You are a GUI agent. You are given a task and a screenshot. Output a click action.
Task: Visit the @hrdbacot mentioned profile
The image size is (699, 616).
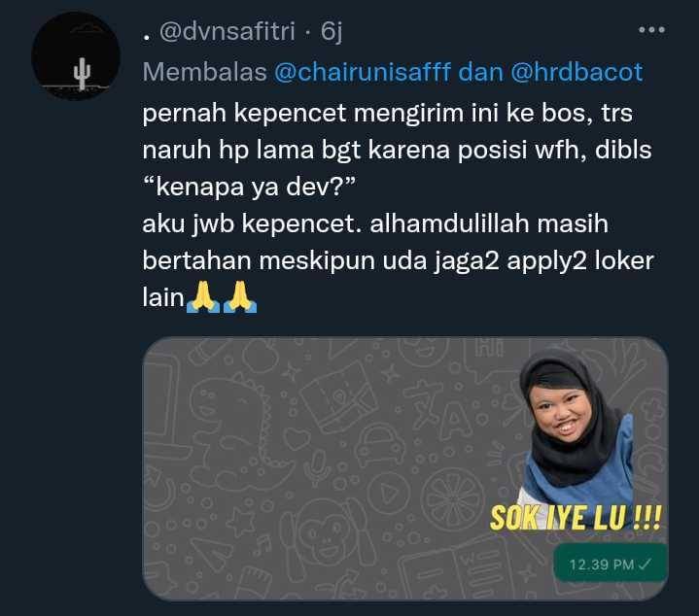(x=577, y=72)
